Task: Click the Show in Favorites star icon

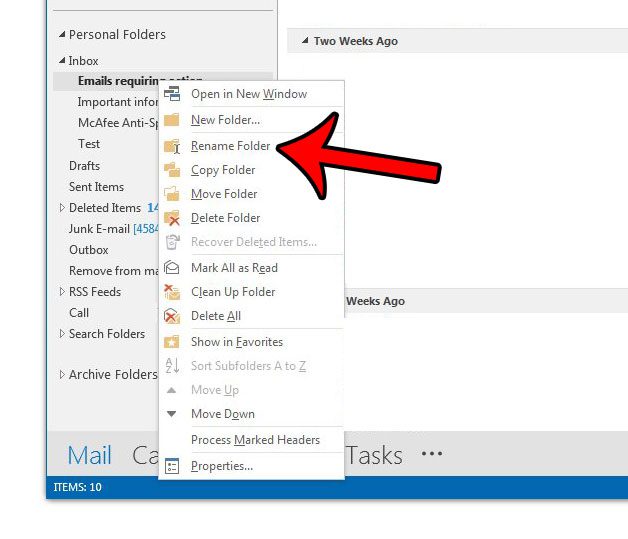Action: (172, 342)
